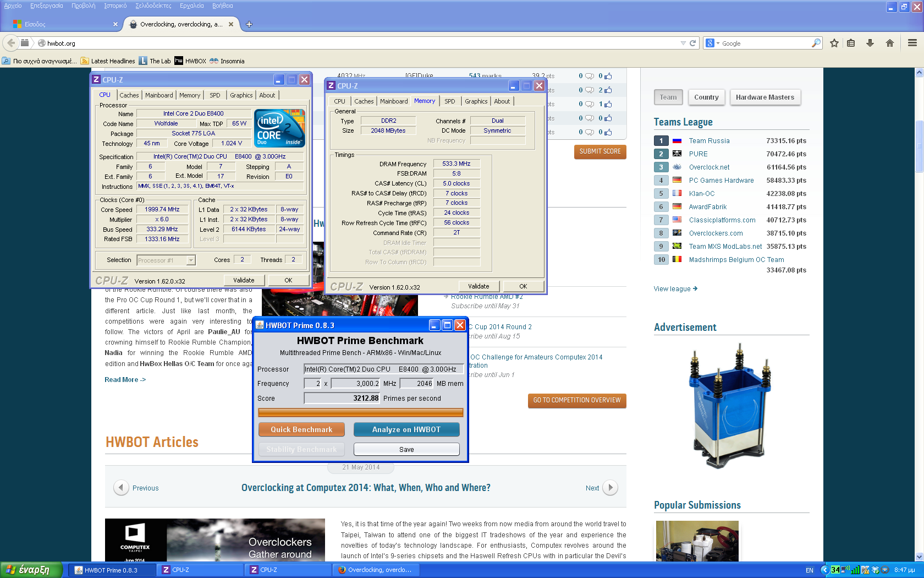924x578 pixels.
Task: Select Mainboard tab in left CPU-Z window
Action: [x=159, y=95]
